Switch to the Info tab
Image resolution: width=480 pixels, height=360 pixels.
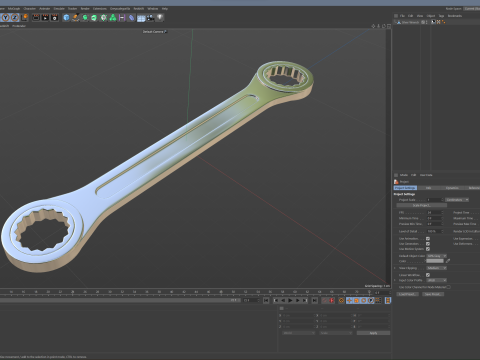(x=429, y=188)
